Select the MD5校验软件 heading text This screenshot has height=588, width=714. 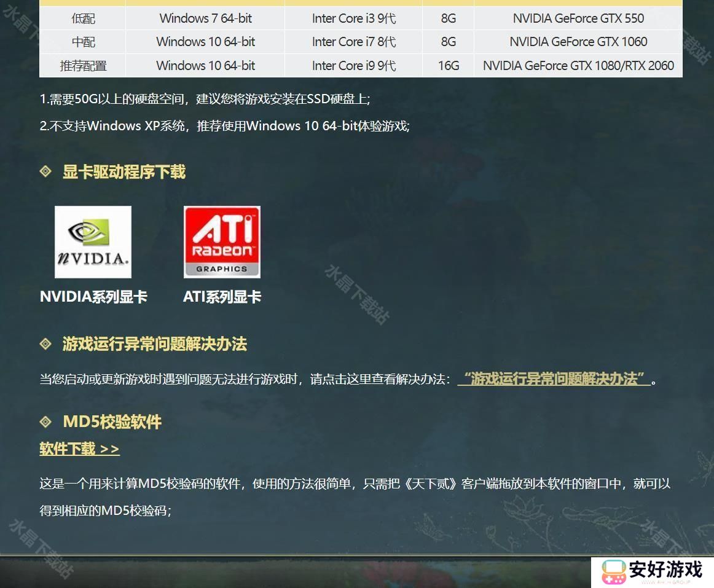[x=112, y=422]
